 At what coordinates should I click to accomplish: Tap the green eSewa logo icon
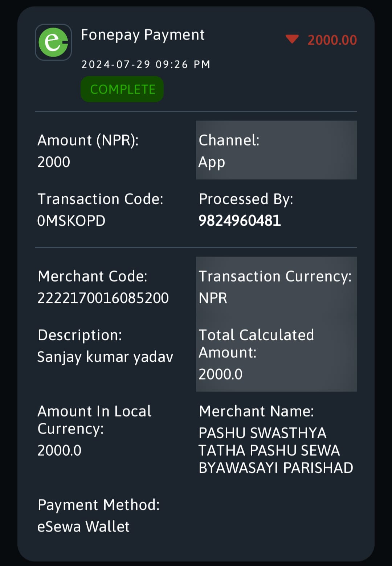click(x=53, y=42)
